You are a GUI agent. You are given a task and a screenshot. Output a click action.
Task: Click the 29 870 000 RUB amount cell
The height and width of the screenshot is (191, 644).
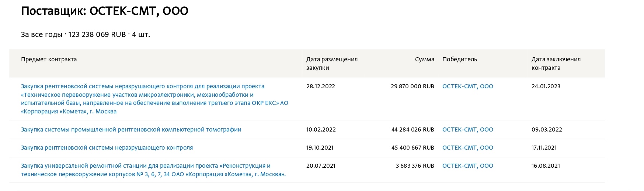pyautogui.click(x=412, y=86)
